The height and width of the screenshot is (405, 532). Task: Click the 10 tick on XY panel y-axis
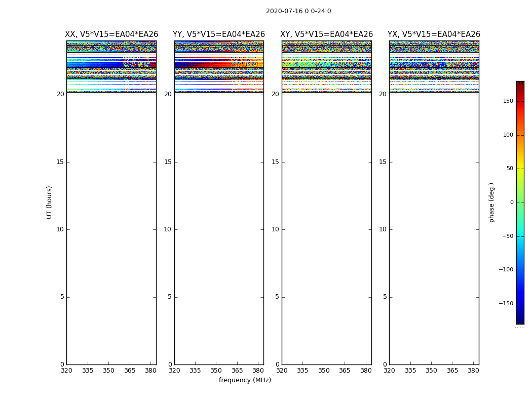coord(275,229)
